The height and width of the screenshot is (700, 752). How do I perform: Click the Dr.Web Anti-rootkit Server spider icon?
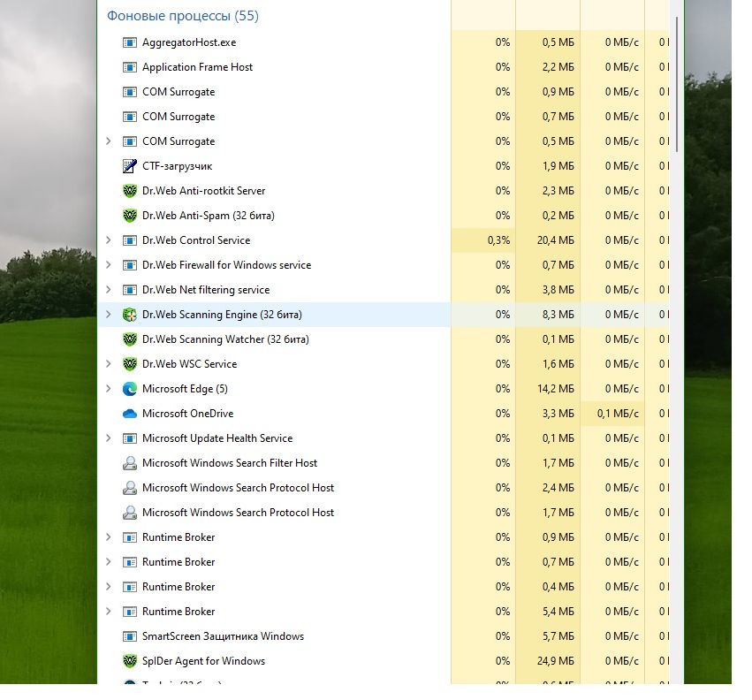(130, 191)
